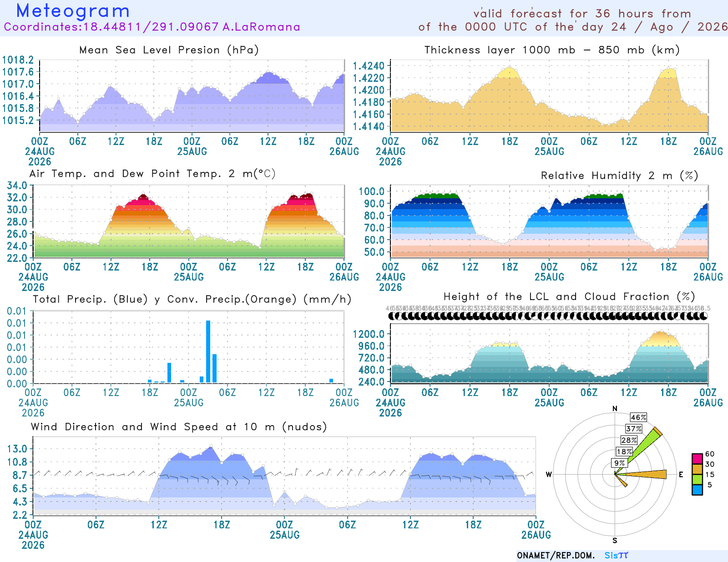Click the 'Thickness layer 1000 mb – 850 mb' title
The height and width of the screenshot is (562, 728).
click(552, 50)
